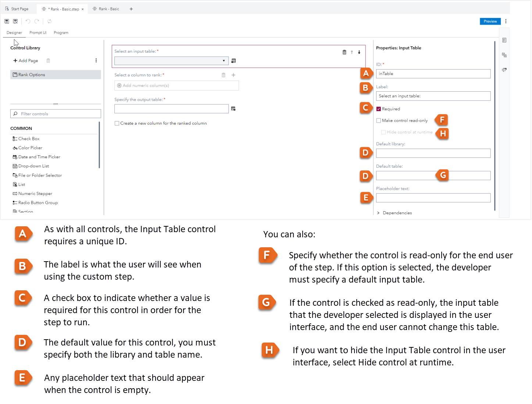
Task: Switch to the Prompt UI tab
Action: [x=38, y=32]
